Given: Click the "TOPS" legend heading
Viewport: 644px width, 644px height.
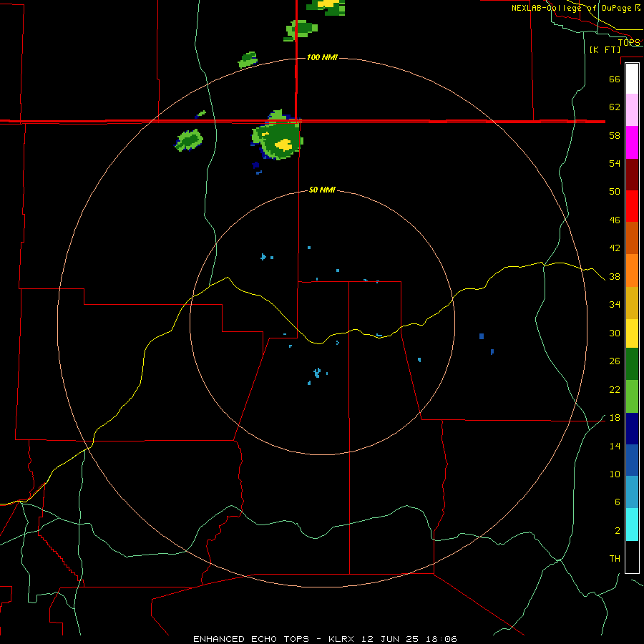Looking at the screenshot, I should point(629,42).
